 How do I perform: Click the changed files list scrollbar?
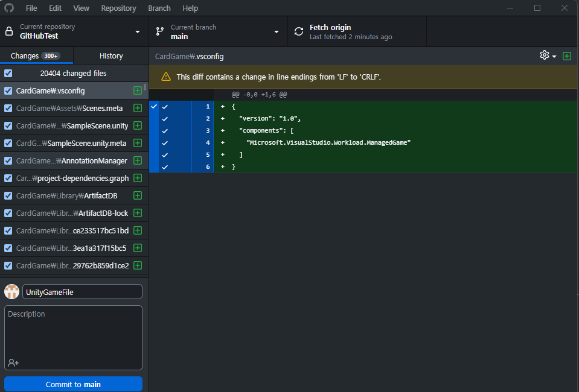(145, 87)
